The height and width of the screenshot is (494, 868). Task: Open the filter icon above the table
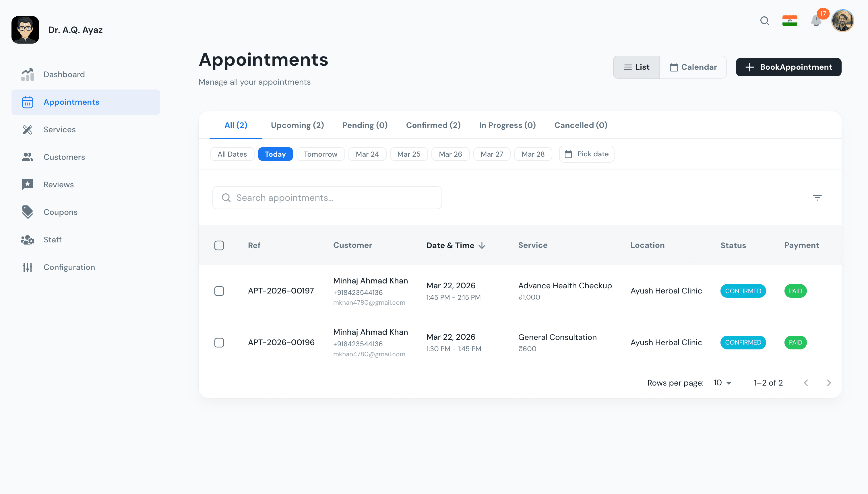(817, 197)
